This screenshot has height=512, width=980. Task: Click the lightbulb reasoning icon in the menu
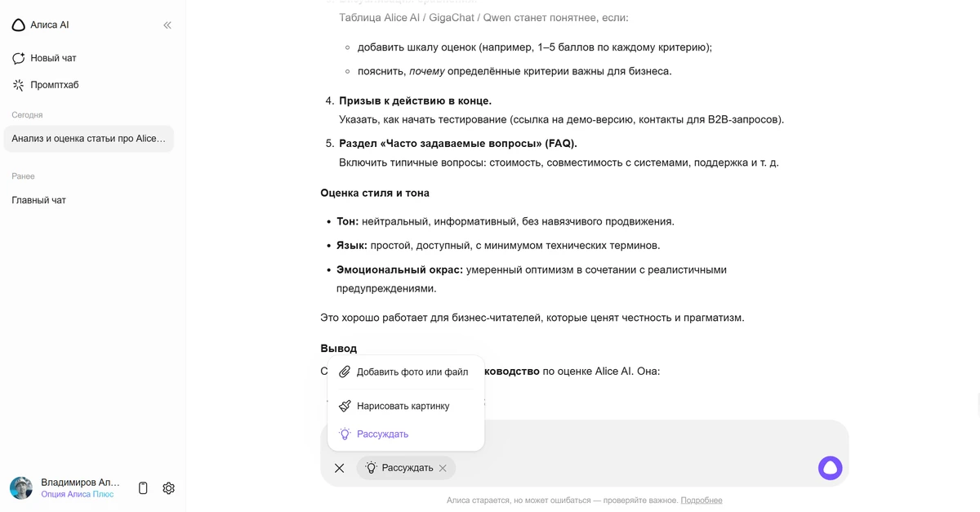(344, 434)
